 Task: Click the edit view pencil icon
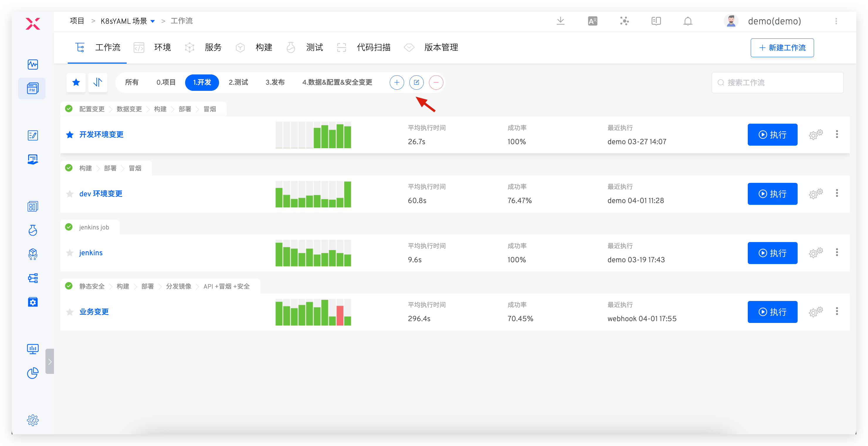pyautogui.click(x=416, y=82)
